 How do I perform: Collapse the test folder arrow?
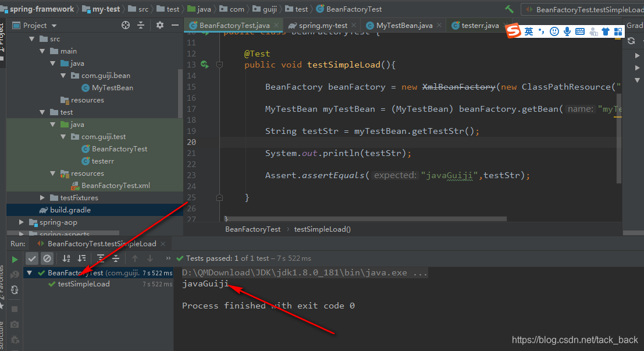click(x=42, y=112)
